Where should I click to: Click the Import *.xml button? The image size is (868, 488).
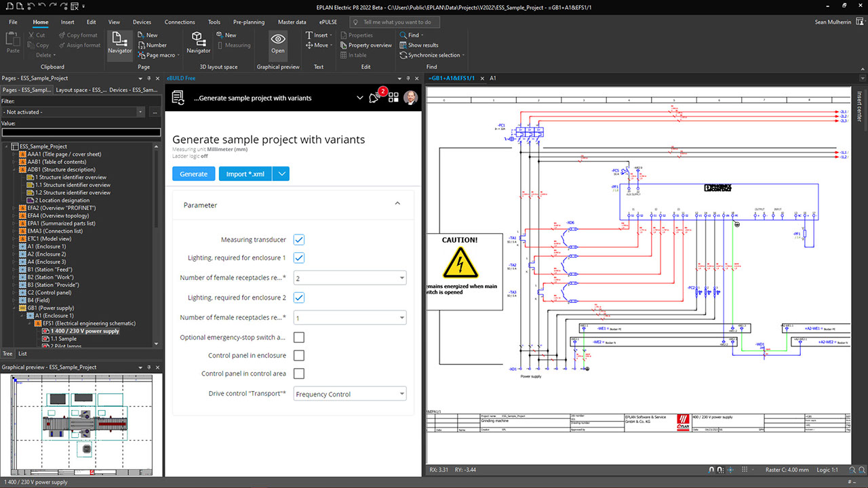tap(245, 174)
